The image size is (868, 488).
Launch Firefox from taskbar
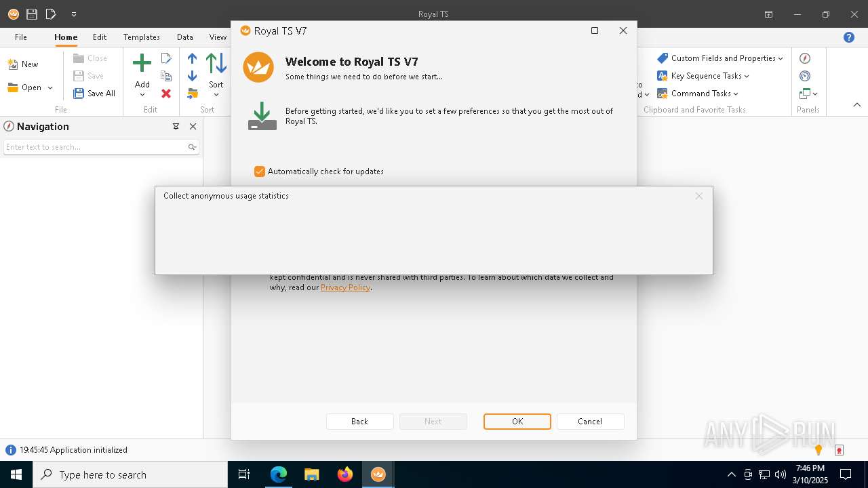tap(345, 474)
